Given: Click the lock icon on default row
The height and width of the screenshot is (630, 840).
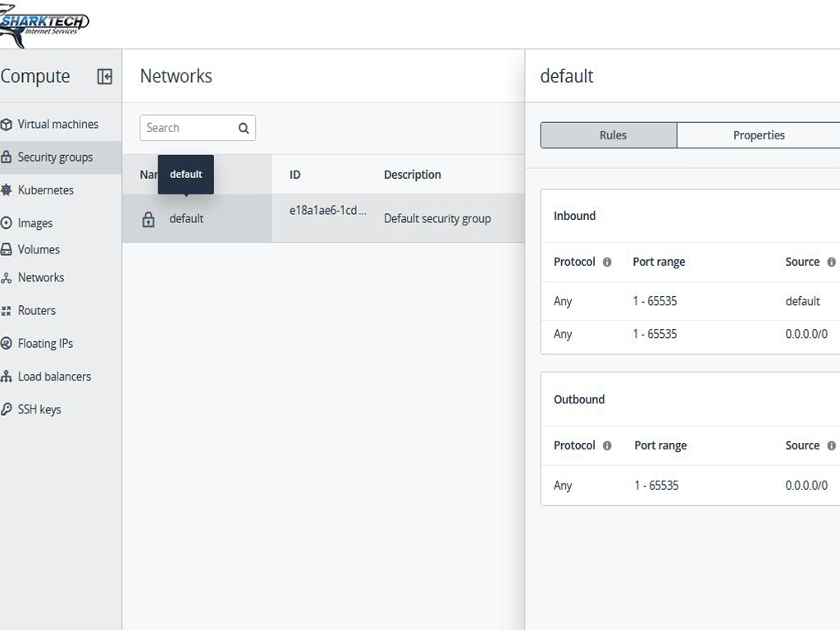Looking at the screenshot, I should click(148, 219).
